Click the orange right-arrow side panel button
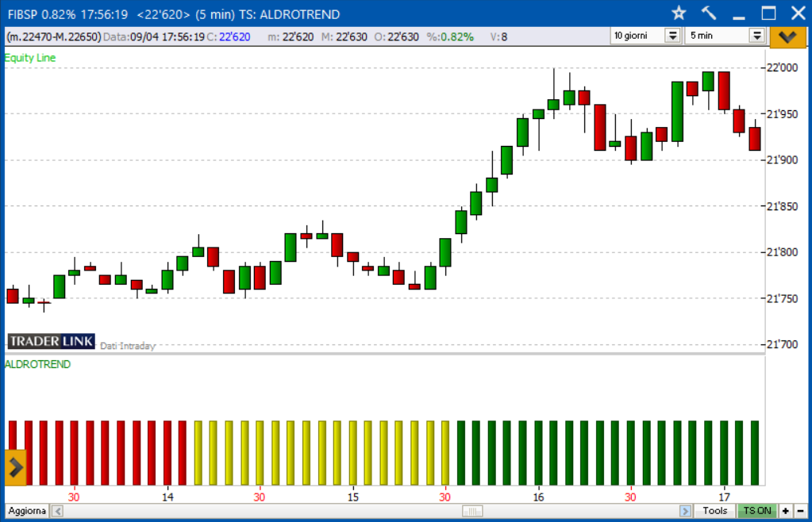Image resolution: width=812 pixels, height=522 pixels. (x=16, y=467)
